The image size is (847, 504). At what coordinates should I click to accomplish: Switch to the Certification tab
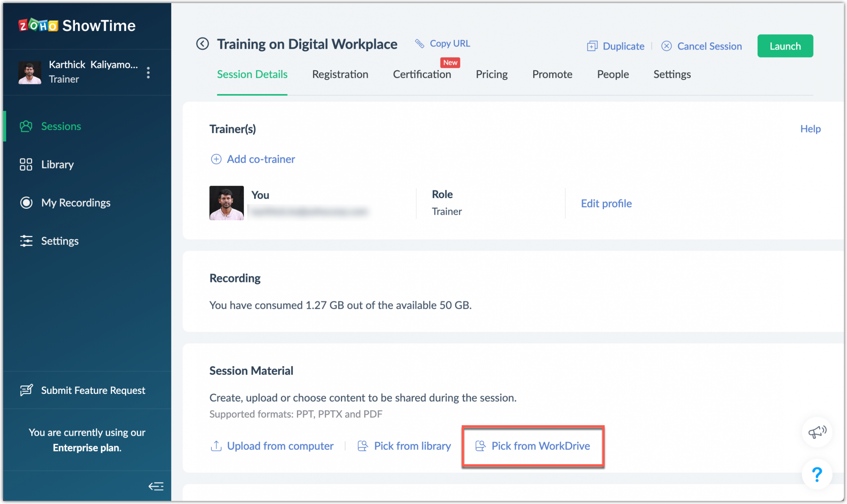(x=422, y=74)
